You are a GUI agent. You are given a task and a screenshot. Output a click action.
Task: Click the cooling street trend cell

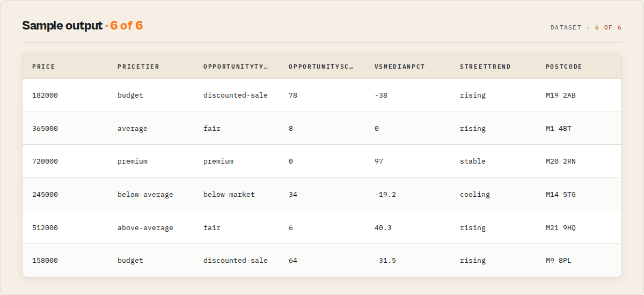[475, 195]
